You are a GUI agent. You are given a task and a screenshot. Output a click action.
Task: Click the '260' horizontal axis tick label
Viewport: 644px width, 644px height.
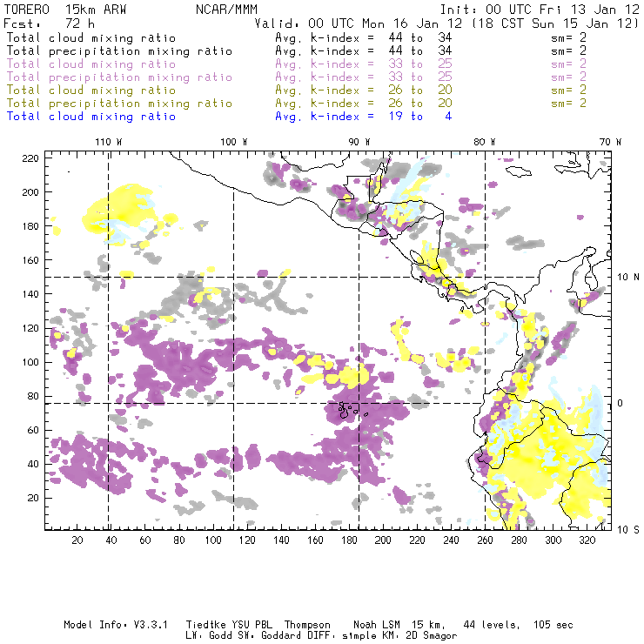tap(485, 540)
